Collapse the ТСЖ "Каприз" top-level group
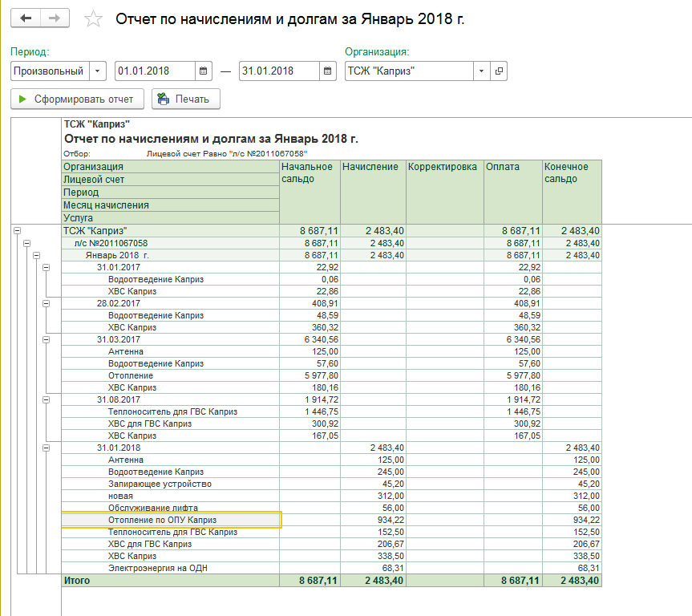 coord(16,231)
